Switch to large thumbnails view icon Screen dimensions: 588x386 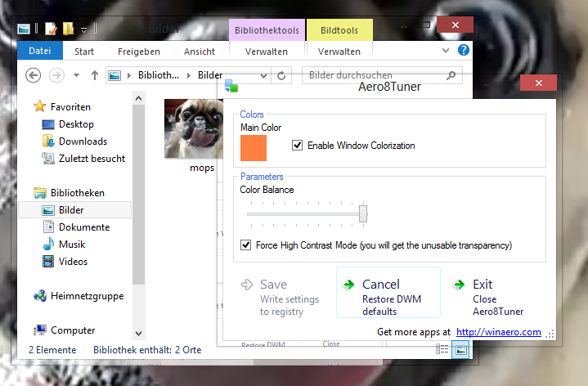click(460, 349)
